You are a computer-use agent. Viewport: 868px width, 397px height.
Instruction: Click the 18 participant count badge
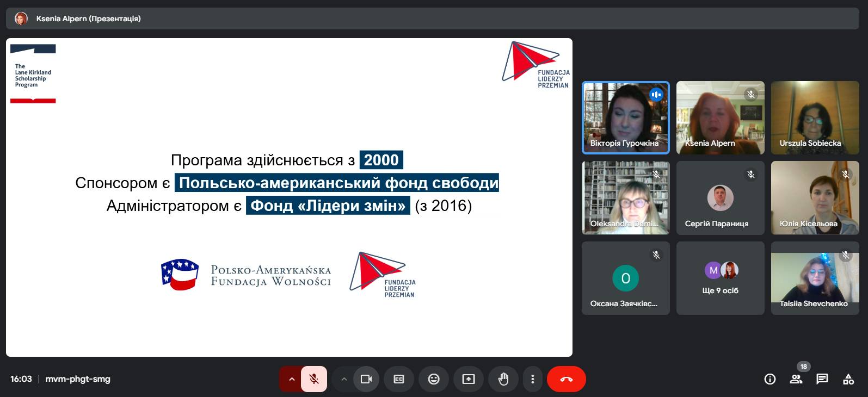(x=804, y=367)
